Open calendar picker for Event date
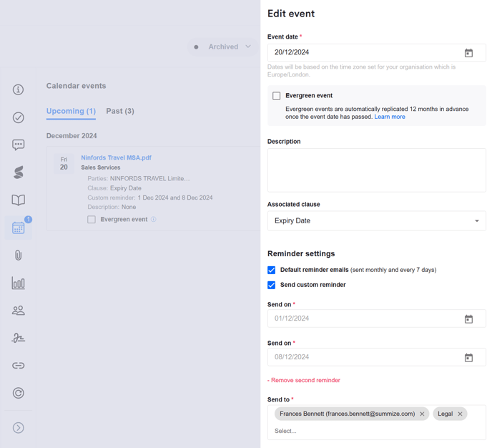Image resolution: width=492 pixels, height=448 pixels. (468, 53)
